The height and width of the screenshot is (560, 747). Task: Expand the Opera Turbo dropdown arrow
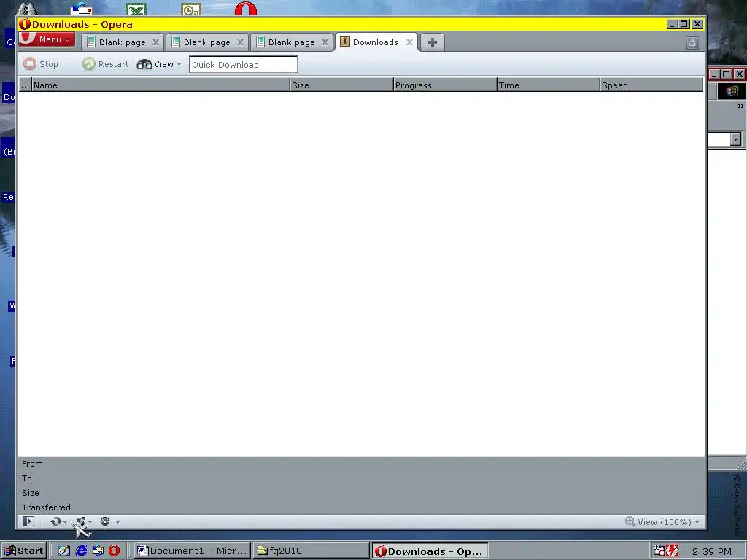[x=117, y=522]
